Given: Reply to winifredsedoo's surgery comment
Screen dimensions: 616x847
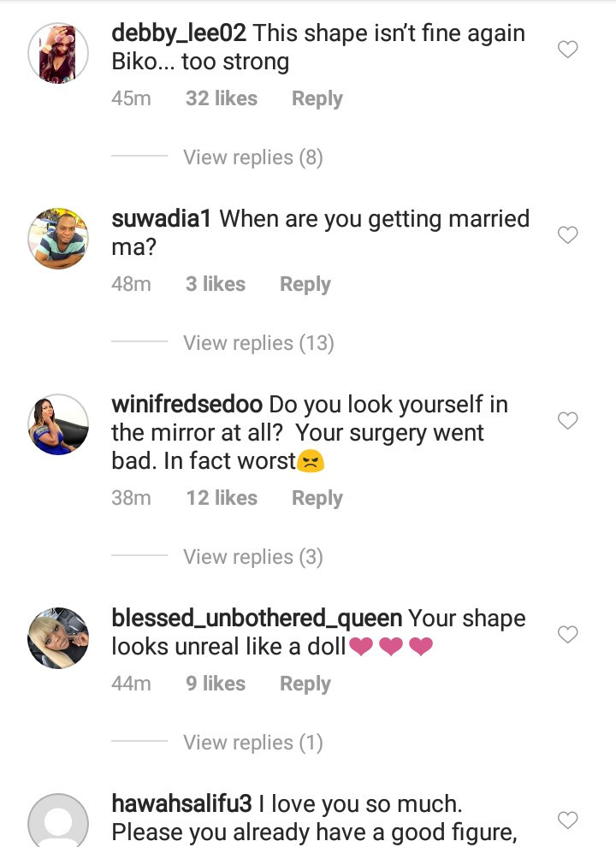Looking at the screenshot, I should pos(317,499).
